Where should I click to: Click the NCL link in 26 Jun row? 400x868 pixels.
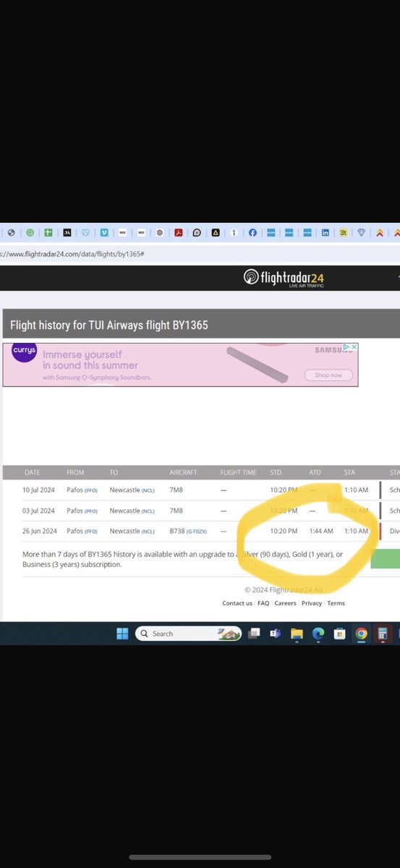point(148,531)
